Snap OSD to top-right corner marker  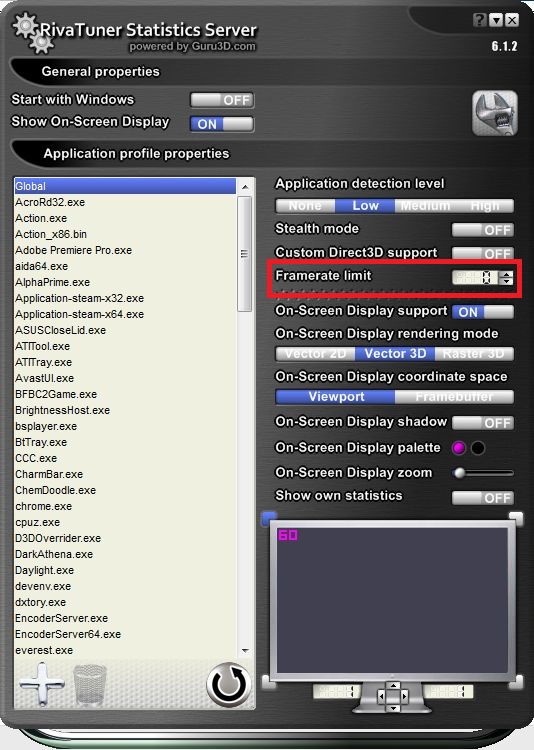pos(516,518)
